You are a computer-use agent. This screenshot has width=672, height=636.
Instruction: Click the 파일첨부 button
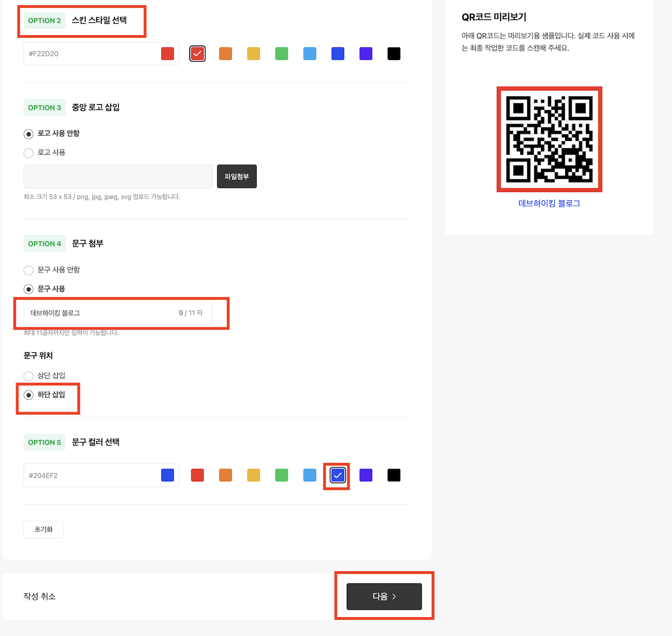click(237, 177)
